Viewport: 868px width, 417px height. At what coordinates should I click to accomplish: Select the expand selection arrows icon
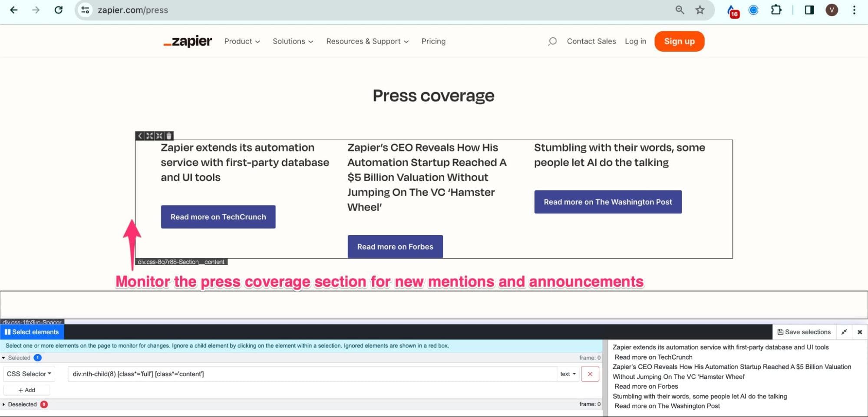pos(149,136)
